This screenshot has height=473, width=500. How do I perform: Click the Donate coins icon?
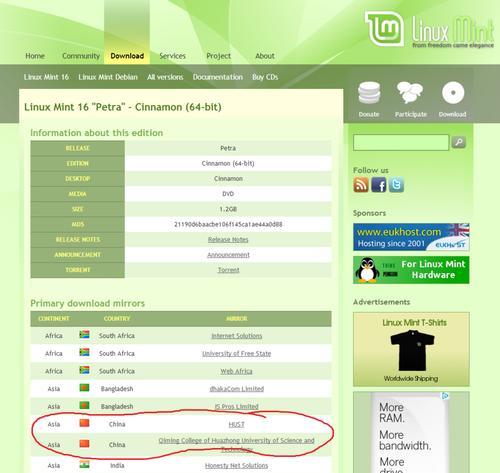point(369,93)
